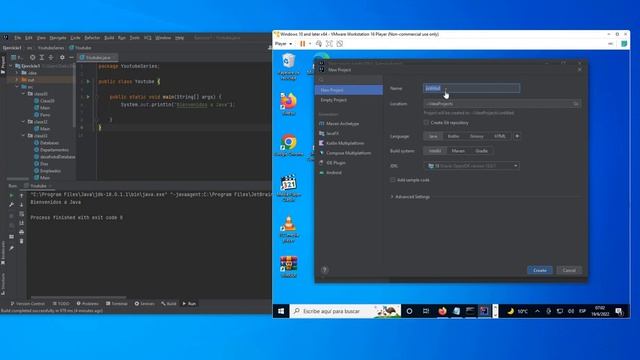640x360 pixels.
Task: Collapse the class10 package in the tree
Action: pos(23,94)
